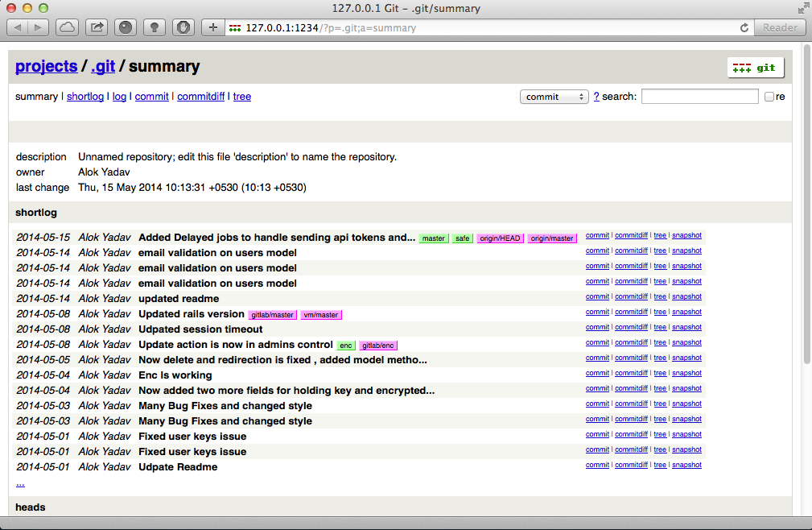The image size is (812, 530).
Task: Enter full screen with the top-right arrows icon
Action: point(802,9)
